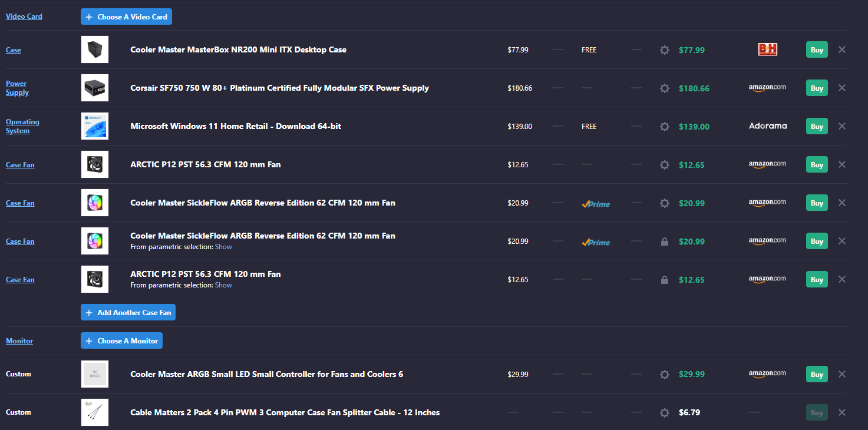Viewport: 868px width, 430px height.
Task: Click Add Another Case Fan
Action: pos(128,312)
